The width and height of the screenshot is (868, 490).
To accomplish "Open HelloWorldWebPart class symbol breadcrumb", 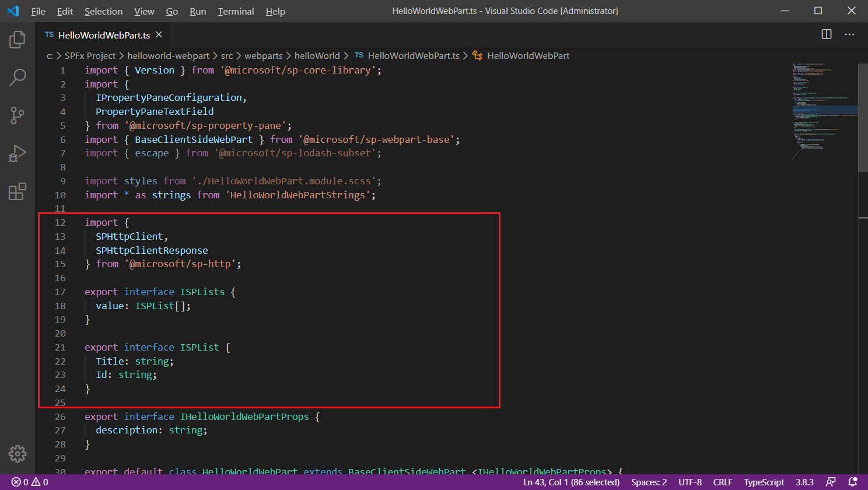I will click(x=528, y=55).
